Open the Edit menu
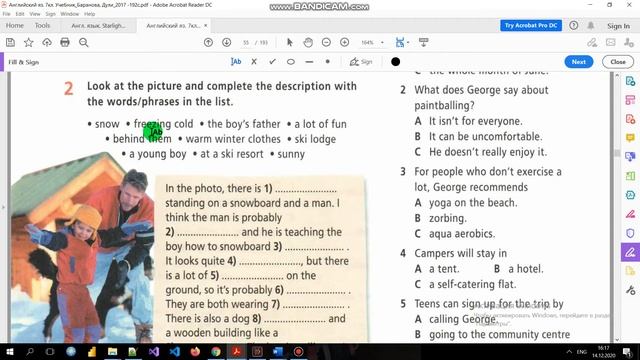This screenshot has height=360, width=640. point(20,14)
